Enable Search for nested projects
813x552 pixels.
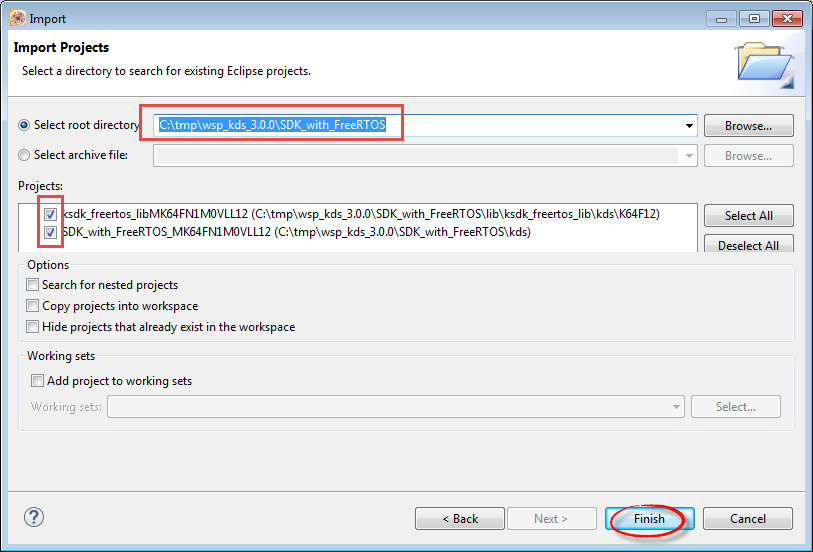click(x=33, y=285)
